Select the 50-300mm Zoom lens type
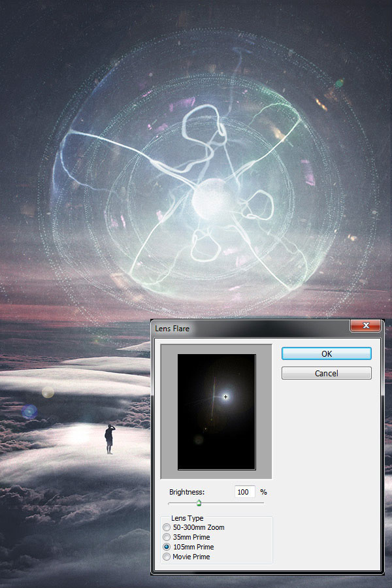This screenshot has width=392, height=588. [167, 527]
